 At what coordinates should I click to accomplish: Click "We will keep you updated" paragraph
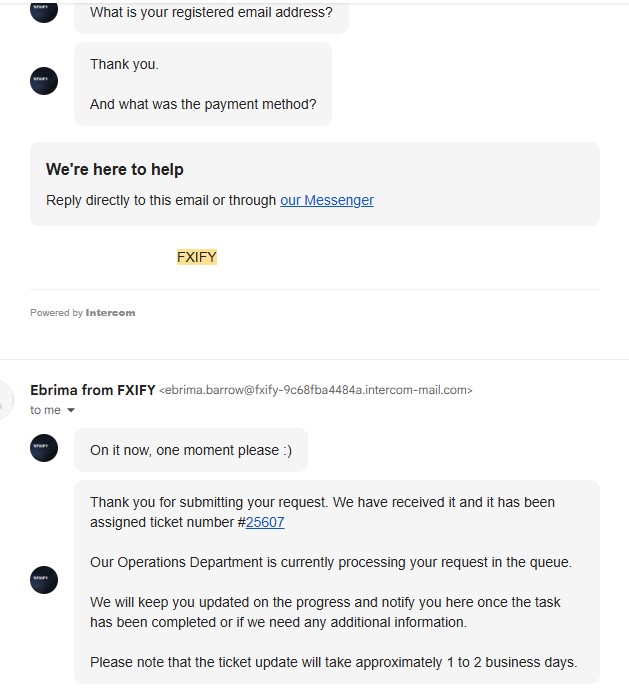[x=325, y=612]
